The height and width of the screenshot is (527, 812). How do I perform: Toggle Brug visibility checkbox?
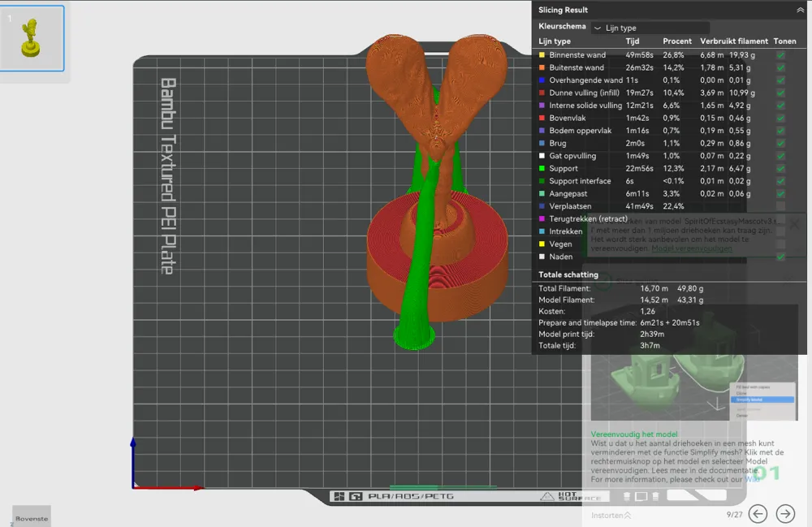click(780, 143)
